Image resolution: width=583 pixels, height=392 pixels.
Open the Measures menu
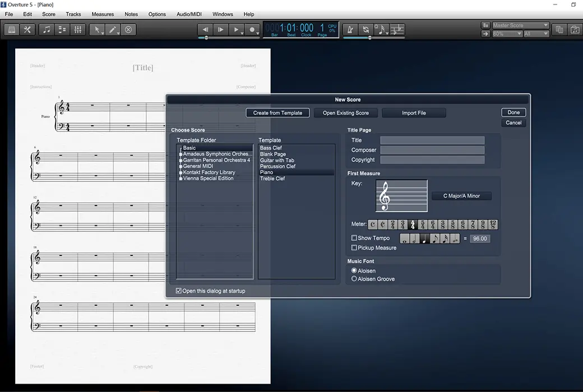(x=103, y=14)
